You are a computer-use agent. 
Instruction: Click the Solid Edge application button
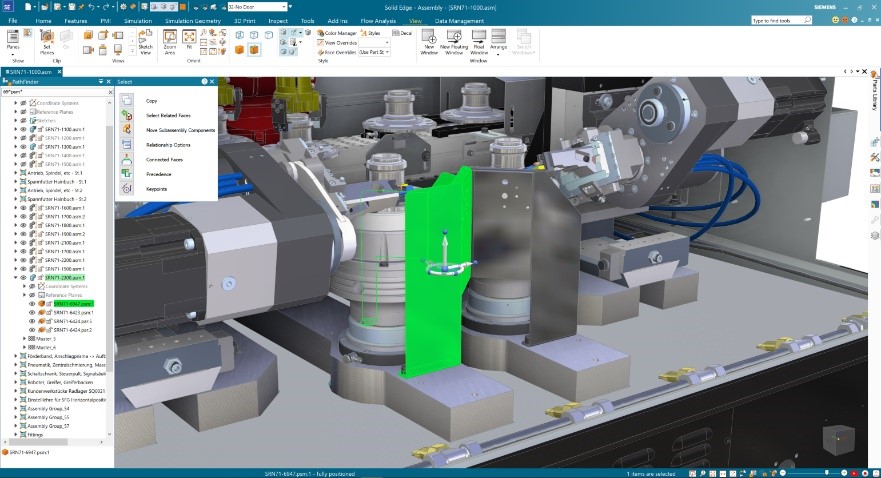(x=7, y=7)
